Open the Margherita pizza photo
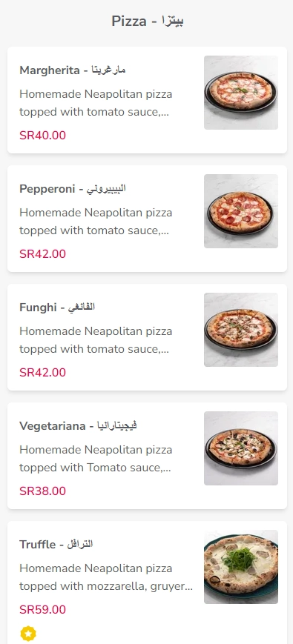 (241, 93)
